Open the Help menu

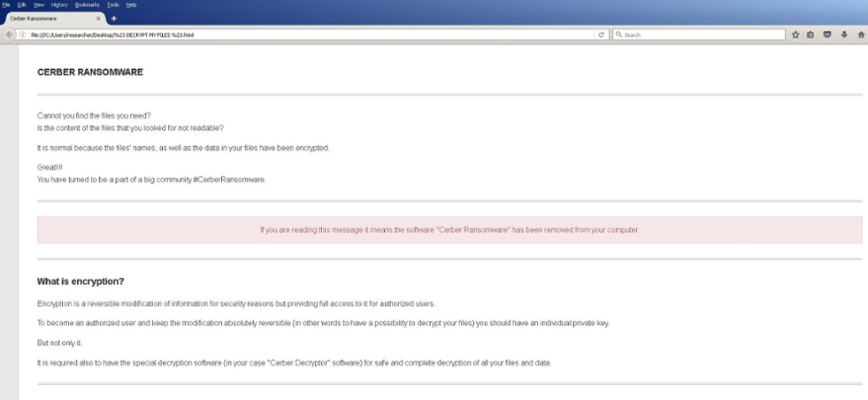131,4
